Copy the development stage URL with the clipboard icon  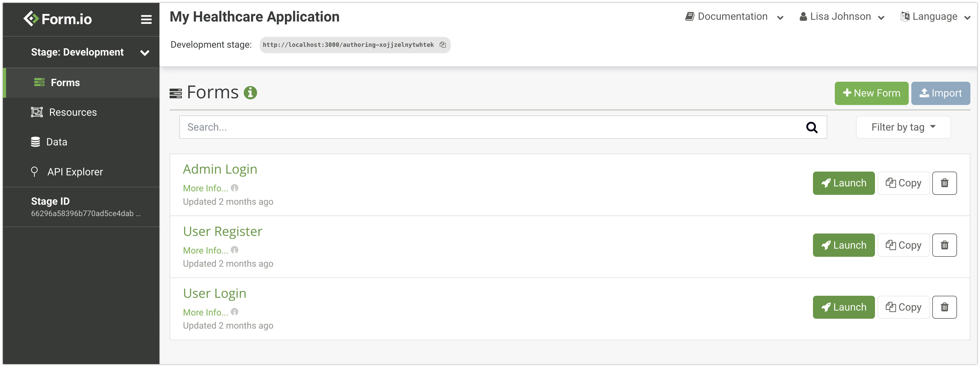[x=443, y=45]
